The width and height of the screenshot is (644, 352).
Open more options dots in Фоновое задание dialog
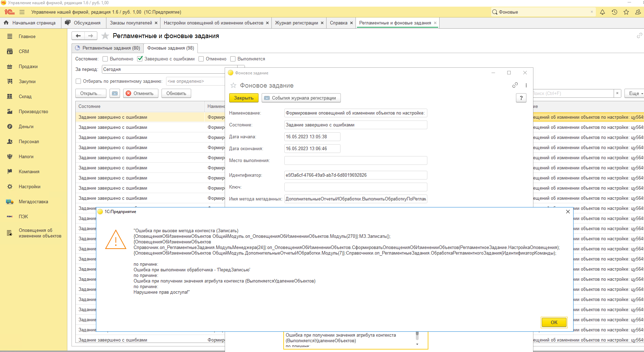click(x=526, y=85)
